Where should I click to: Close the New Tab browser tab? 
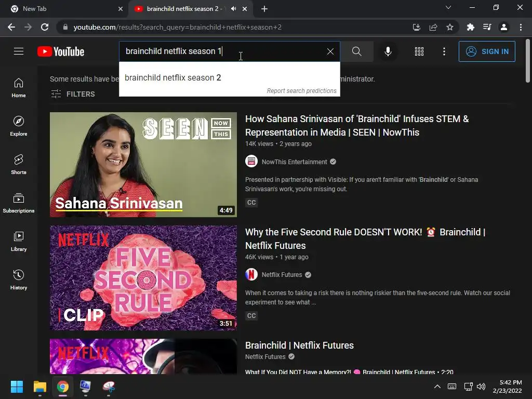121,9
